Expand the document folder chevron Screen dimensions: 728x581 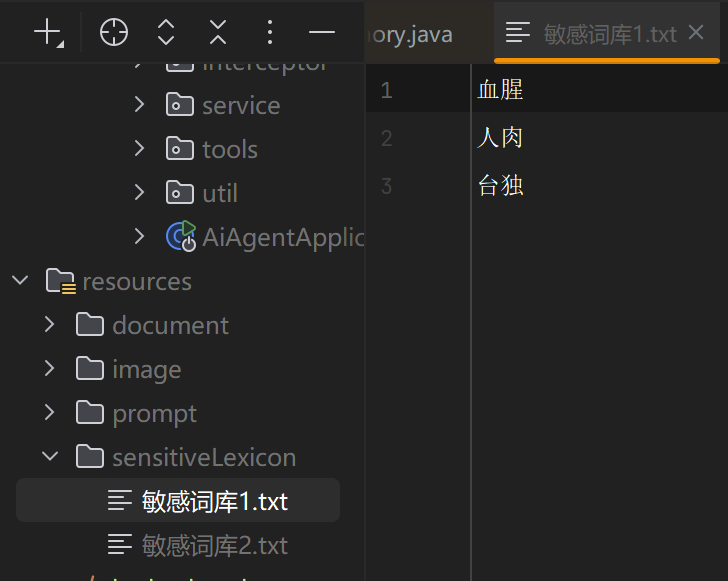(50, 325)
